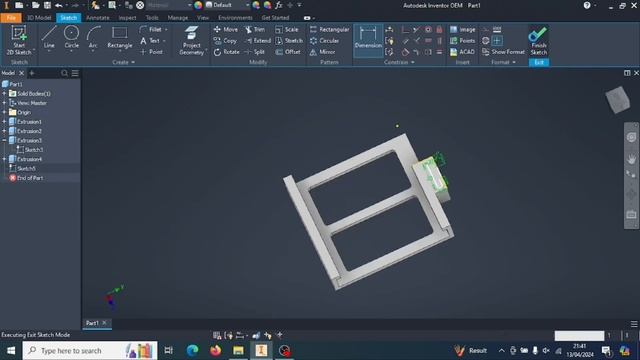The image size is (640, 360).
Task: Expand the Extrusion2 node
Action: click(x=4, y=131)
